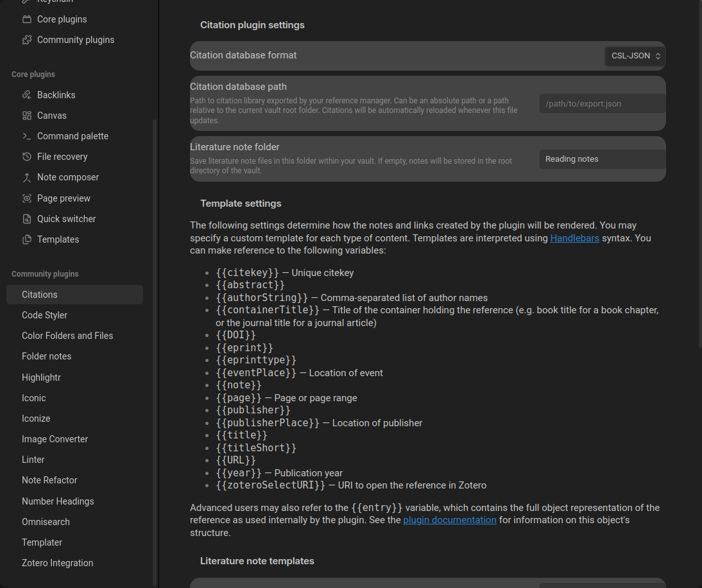This screenshot has height=588, width=702.
Task: Follow the Handlebars syntax link
Action: (574, 238)
